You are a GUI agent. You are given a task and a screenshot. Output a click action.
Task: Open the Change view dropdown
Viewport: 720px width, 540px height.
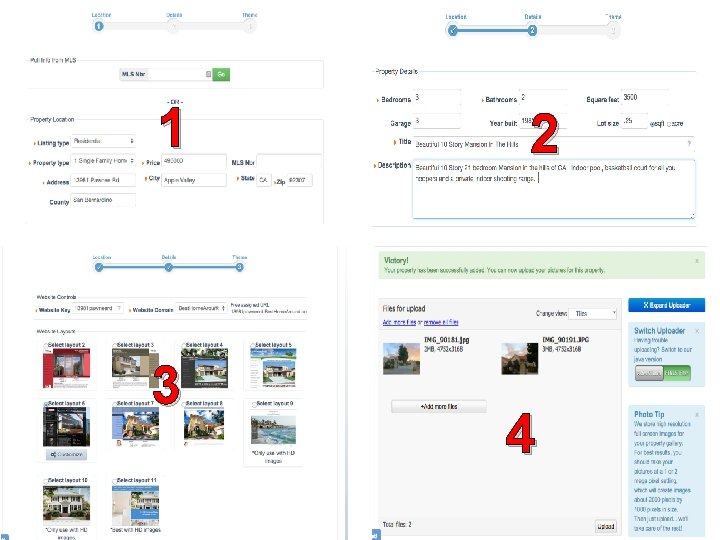coord(593,314)
